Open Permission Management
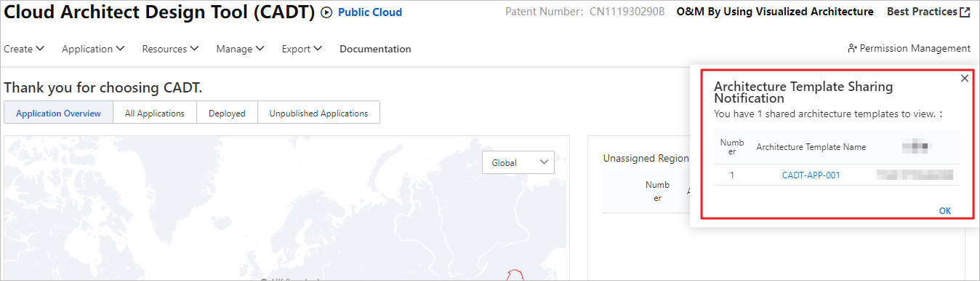The width and height of the screenshot is (980, 281). point(909,48)
